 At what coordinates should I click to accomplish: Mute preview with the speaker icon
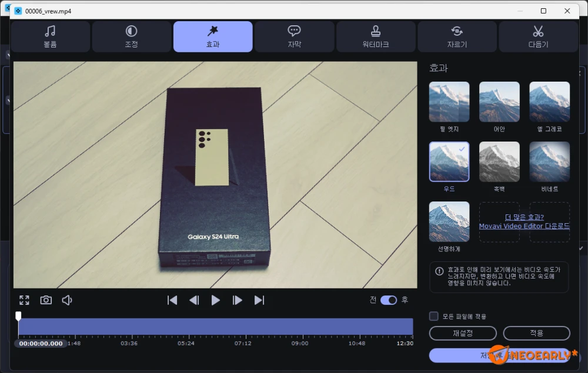67,300
